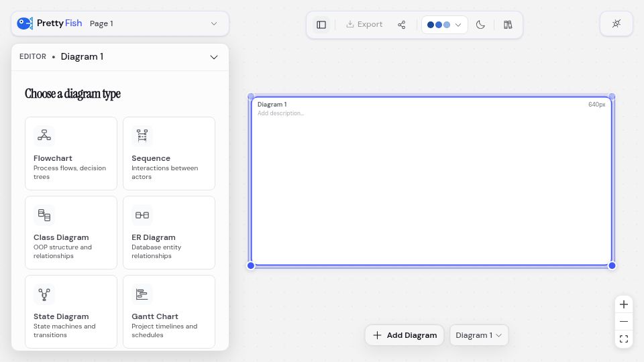Screen dimensions: 644x362
Task: Click the PrettyFish brand name
Action: (60, 23)
